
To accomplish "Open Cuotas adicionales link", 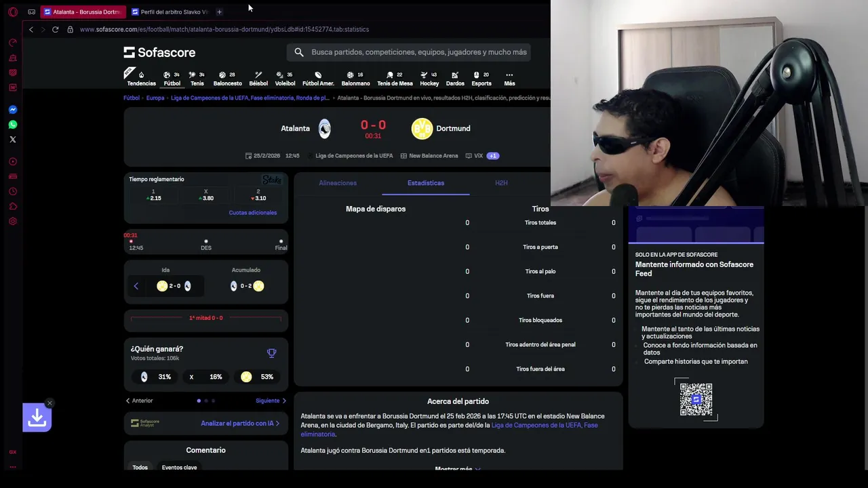I will 253,213.
